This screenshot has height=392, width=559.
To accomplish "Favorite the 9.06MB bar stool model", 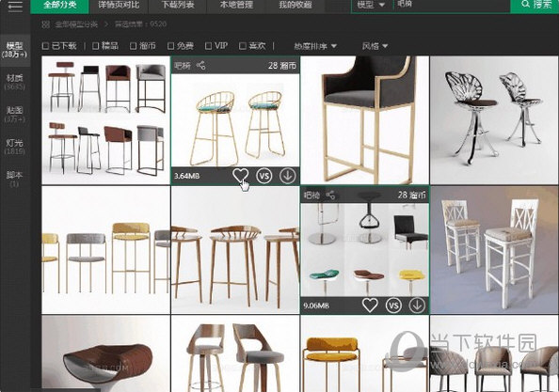I will click(x=370, y=306).
